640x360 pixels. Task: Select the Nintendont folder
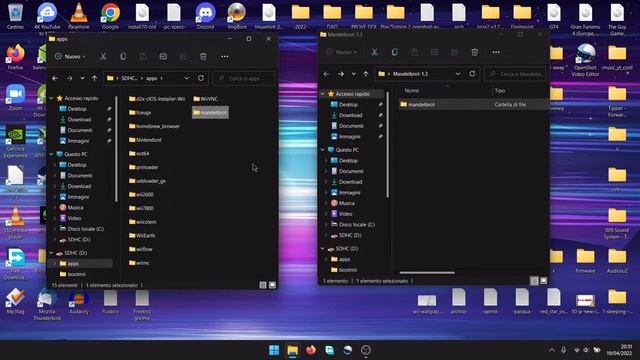click(145, 140)
